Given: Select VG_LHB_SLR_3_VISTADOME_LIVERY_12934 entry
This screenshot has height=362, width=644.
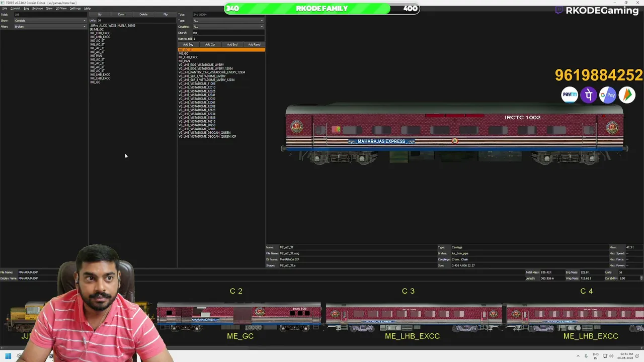Looking at the screenshot, I should click(206, 80).
